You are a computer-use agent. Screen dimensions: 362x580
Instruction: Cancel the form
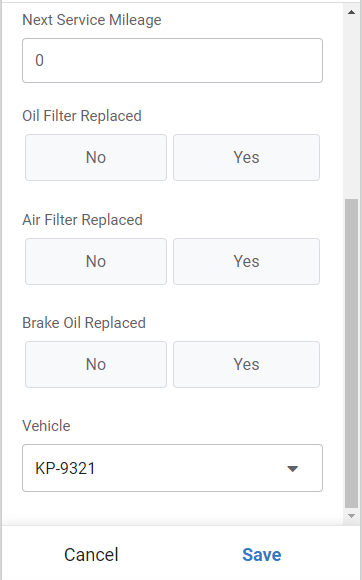pos(91,555)
